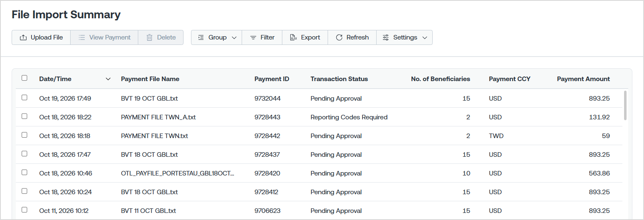Viewport: 644px width, 220px height.
Task: Select checkbox for PAYMENT FILE TWN_A.txt
Action: pos(24,116)
